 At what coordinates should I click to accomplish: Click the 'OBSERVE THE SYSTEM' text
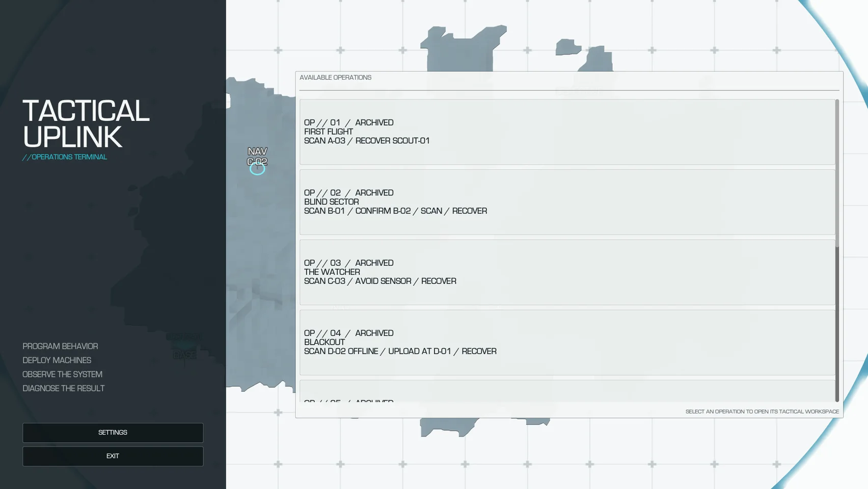[x=62, y=374]
